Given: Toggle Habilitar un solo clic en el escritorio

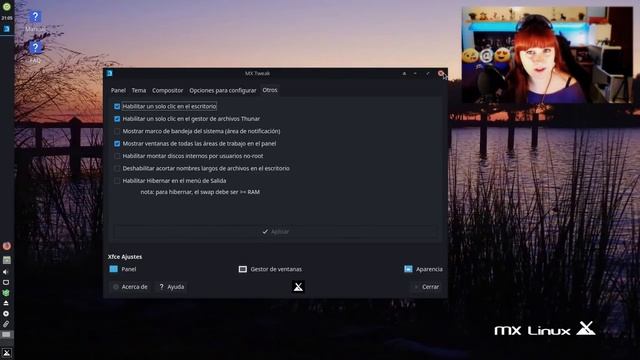Looking at the screenshot, I should tap(117, 107).
